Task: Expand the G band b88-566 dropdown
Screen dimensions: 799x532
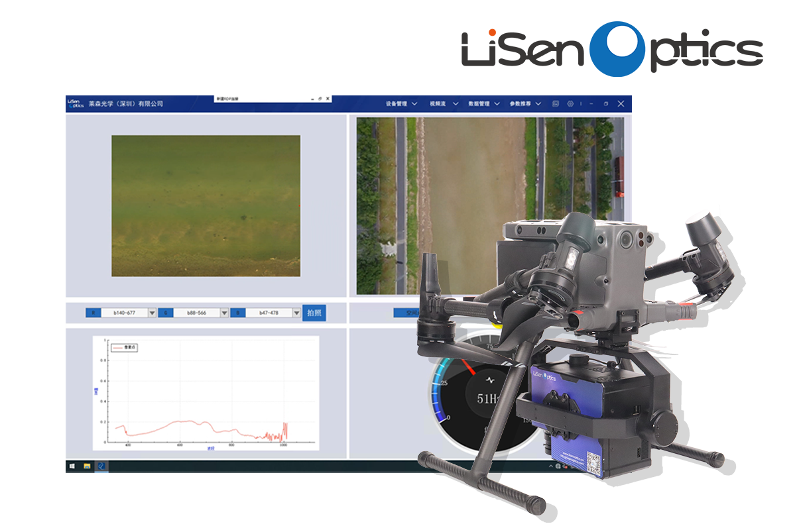Action: pos(224,313)
